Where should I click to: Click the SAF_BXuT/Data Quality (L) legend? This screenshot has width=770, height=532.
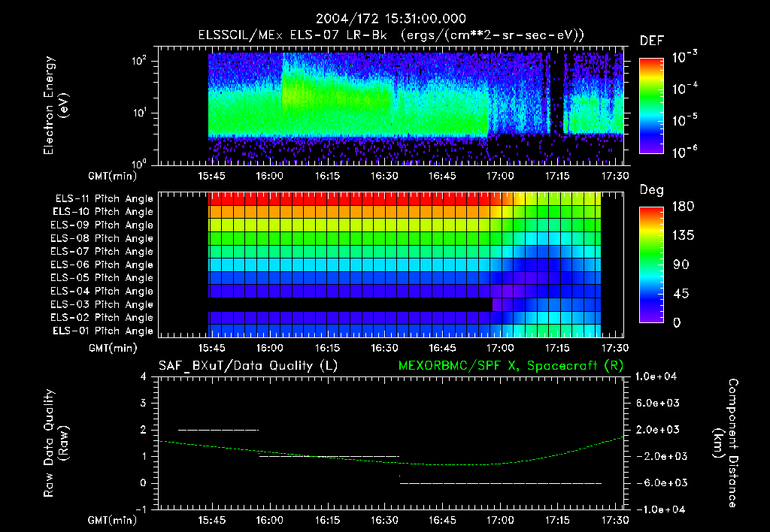[248, 366]
